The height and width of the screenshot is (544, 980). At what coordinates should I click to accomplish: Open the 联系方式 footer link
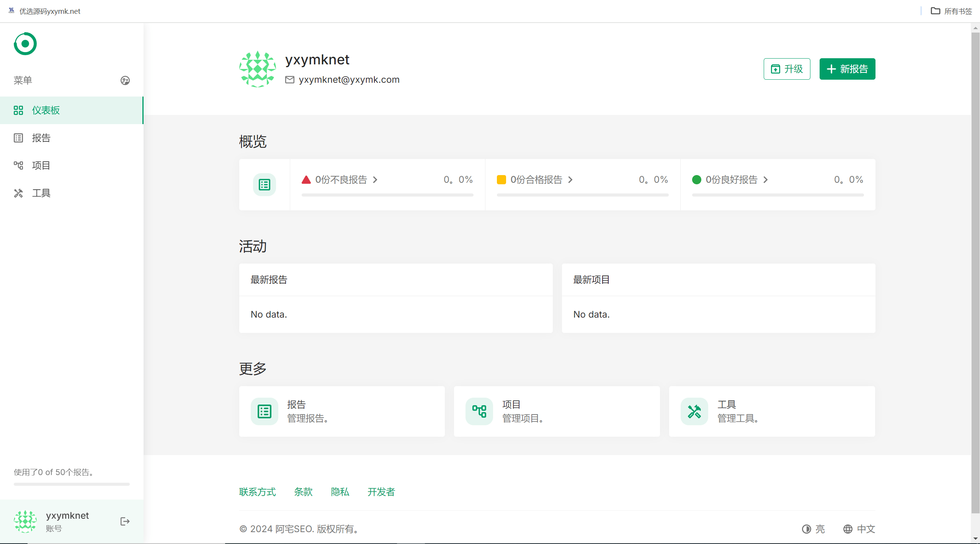pyautogui.click(x=258, y=492)
